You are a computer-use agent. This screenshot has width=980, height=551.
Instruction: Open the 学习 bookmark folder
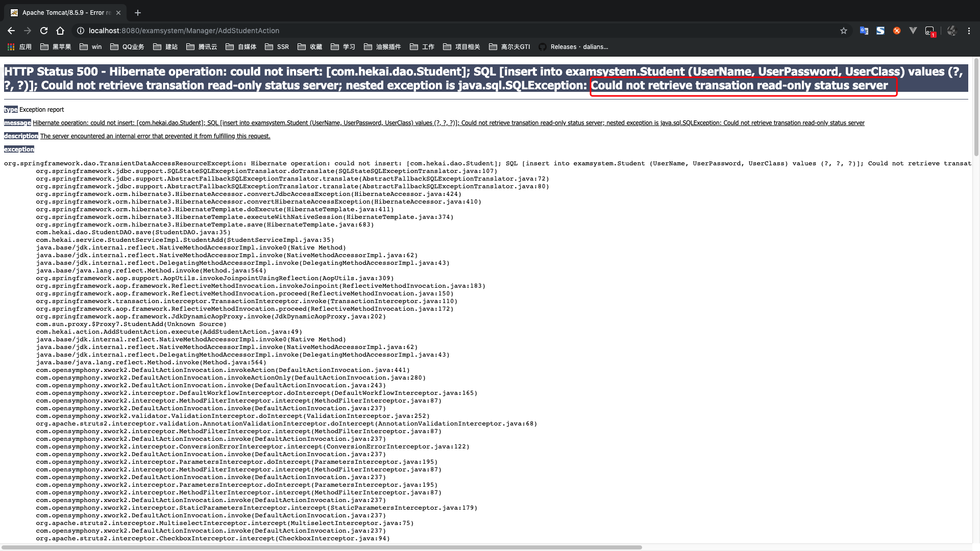(343, 47)
